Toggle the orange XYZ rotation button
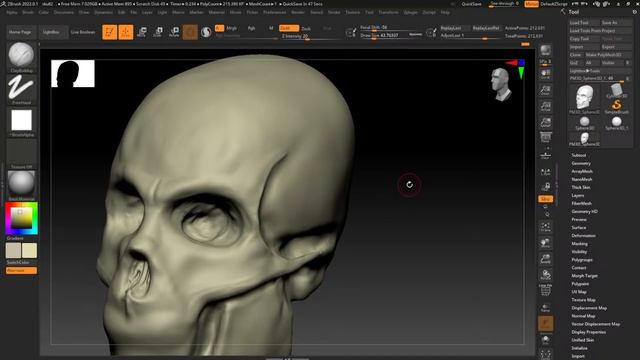 coord(546,199)
